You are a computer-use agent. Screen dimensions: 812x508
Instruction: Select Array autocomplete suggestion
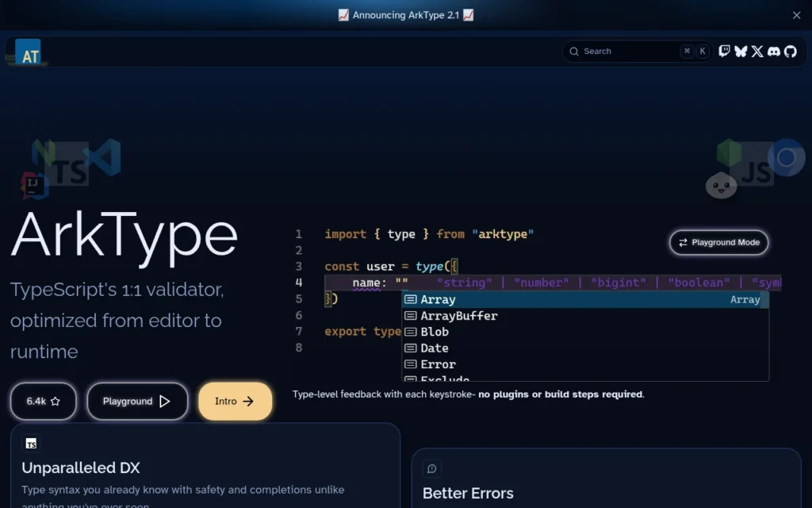click(x=585, y=299)
